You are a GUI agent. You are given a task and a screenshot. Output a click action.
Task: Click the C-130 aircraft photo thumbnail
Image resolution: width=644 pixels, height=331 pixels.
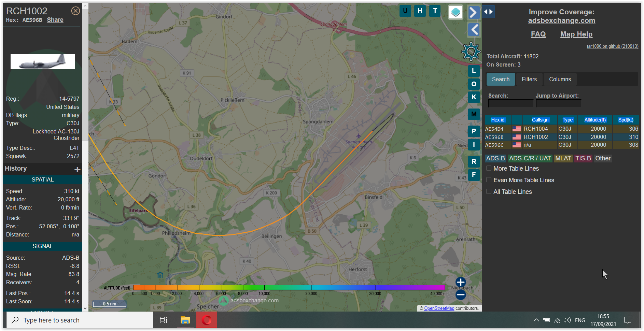point(43,61)
